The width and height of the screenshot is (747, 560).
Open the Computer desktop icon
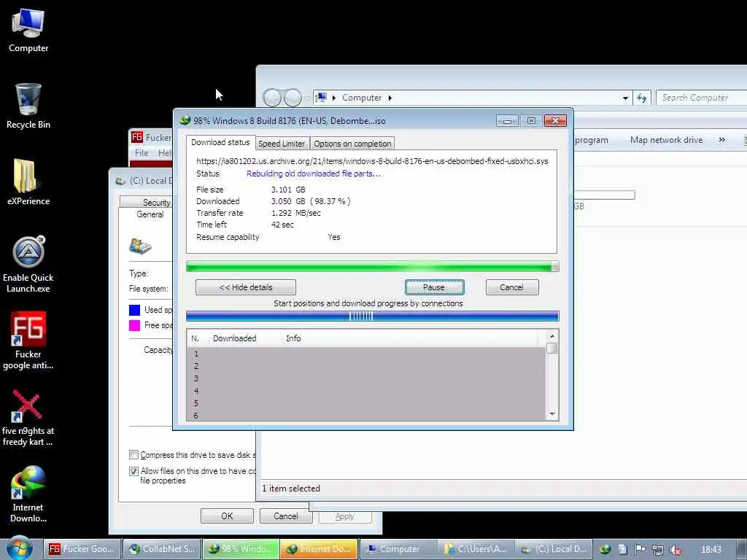coord(28,31)
